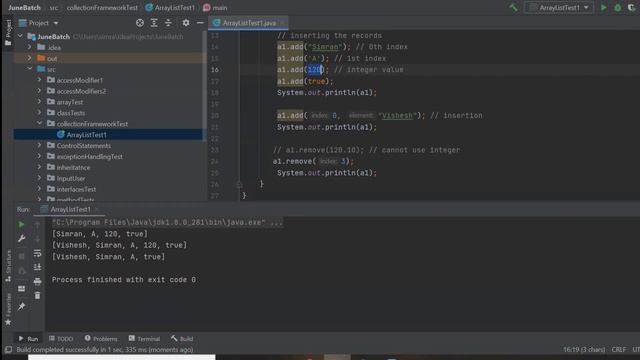The image size is (640, 360).
Task: Select opened file locate target icon in Project panel
Action: (140, 23)
